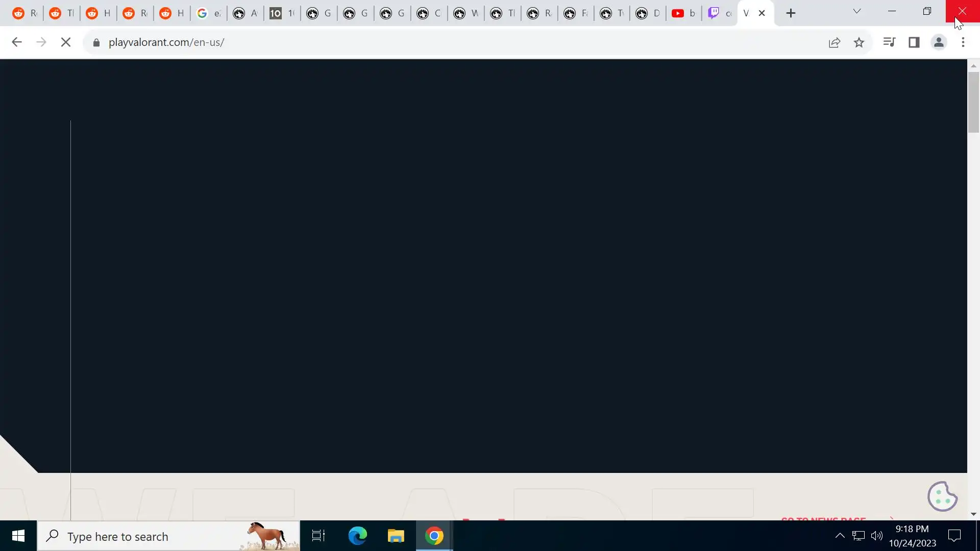Open media controls icon in toolbar

889,42
